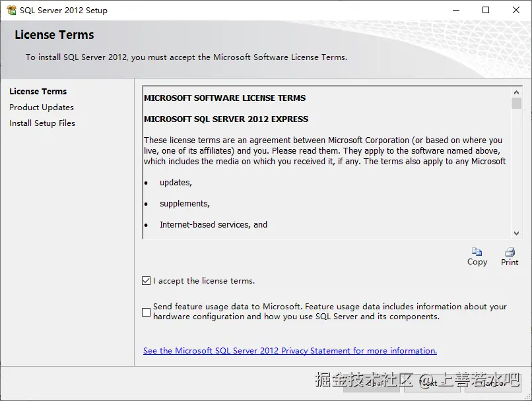Viewport: 532px width, 401px height.
Task: Click the SQL Server Setup title bar icon
Action: point(11,10)
